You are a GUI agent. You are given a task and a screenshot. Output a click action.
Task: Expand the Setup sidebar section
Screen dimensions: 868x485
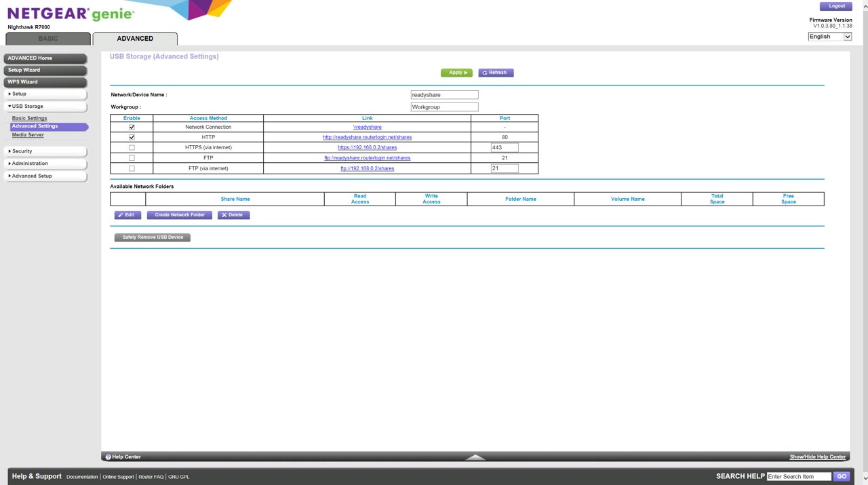tap(45, 94)
